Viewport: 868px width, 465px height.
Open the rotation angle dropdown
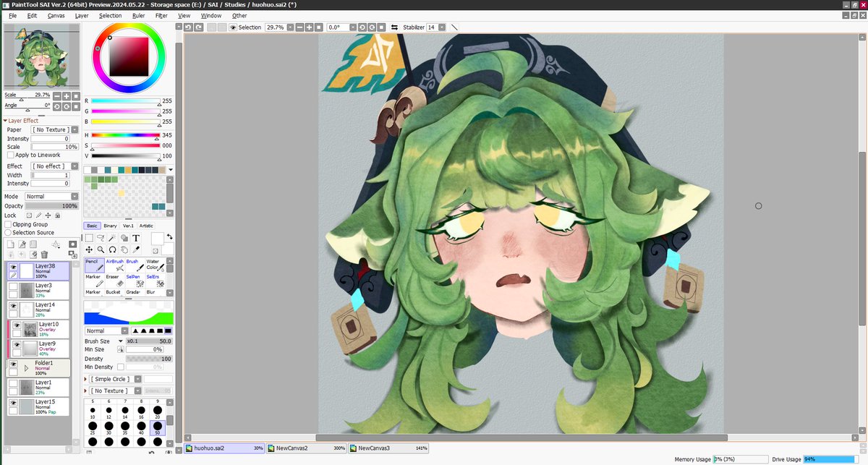click(x=352, y=27)
